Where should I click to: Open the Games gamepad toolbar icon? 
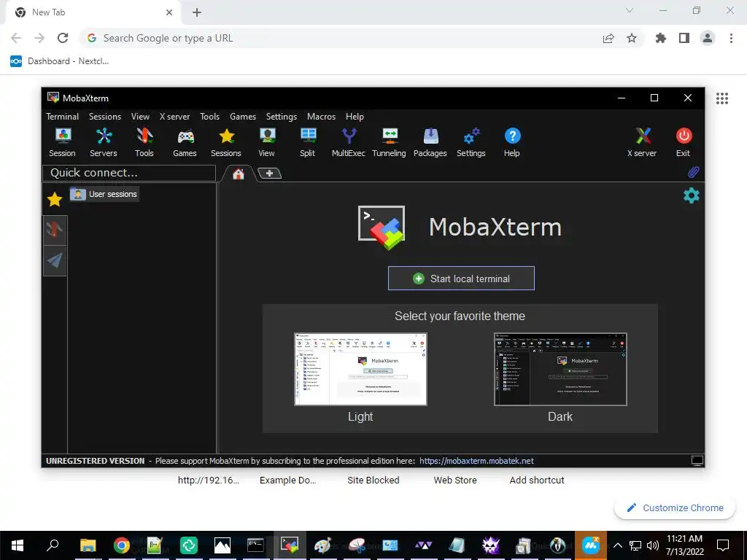pos(185,142)
